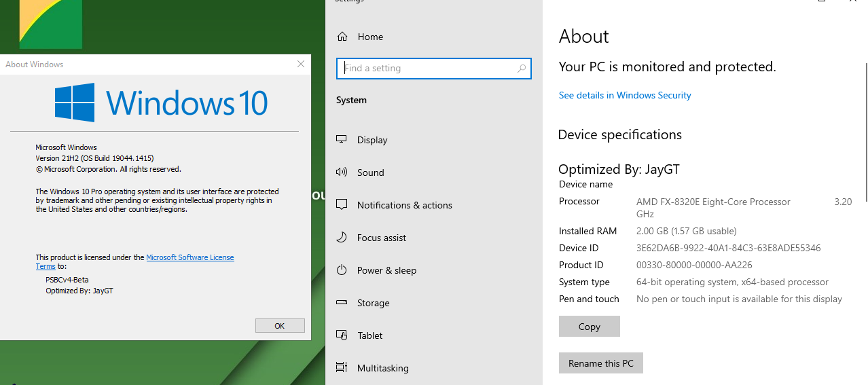Click the Product ID value 00330-80000-00000-AA226

tap(694, 265)
